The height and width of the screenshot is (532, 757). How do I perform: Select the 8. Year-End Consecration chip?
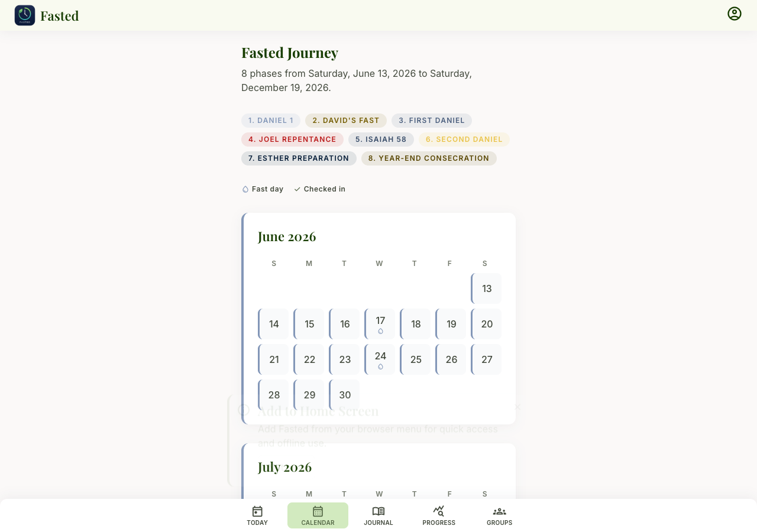click(x=429, y=158)
